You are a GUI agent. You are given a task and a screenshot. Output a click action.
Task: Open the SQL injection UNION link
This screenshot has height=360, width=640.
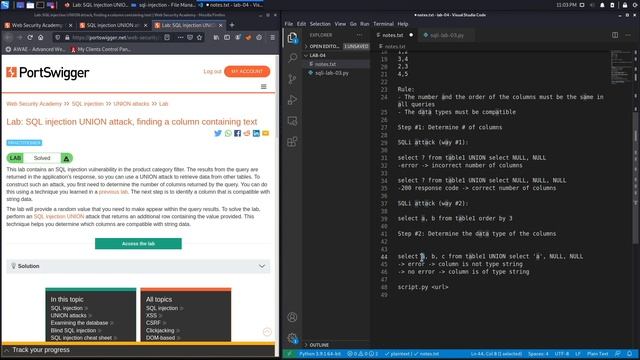click(x=59, y=216)
